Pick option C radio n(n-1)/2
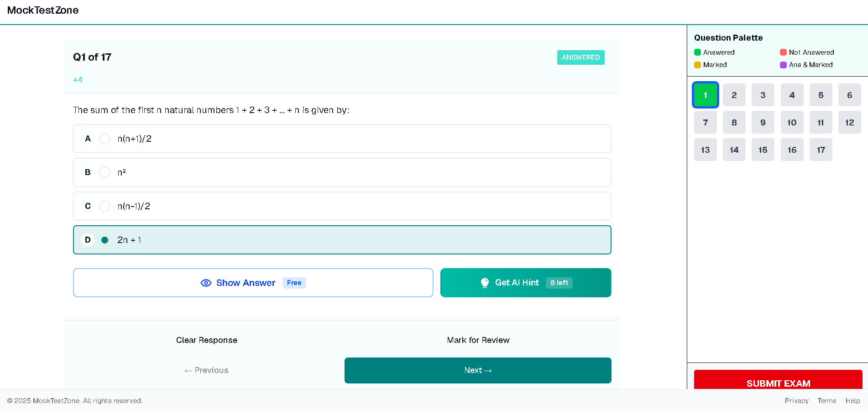868x409 pixels. (x=105, y=206)
